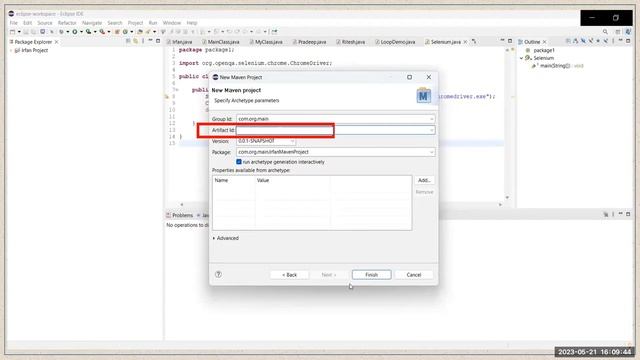Click the Cancel button
Screen dimensions: 640x360
413,275
